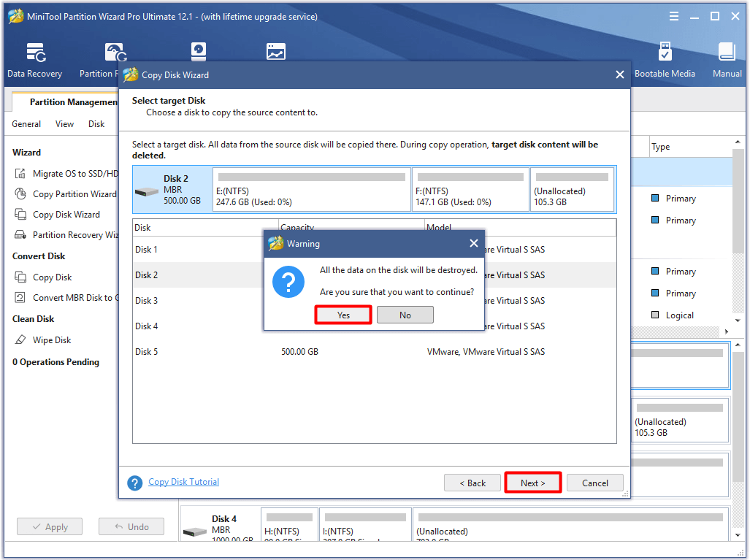The width and height of the screenshot is (750, 560).
Task: Click the hamburger menu in the title bar
Action: click(673, 15)
